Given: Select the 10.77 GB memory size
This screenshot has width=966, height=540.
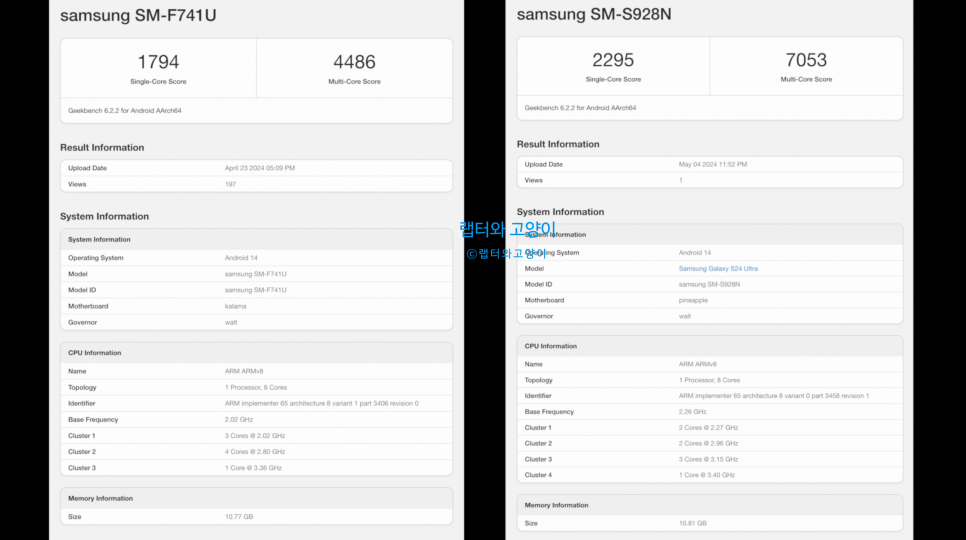Looking at the screenshot, I should [x=239, y=517].
